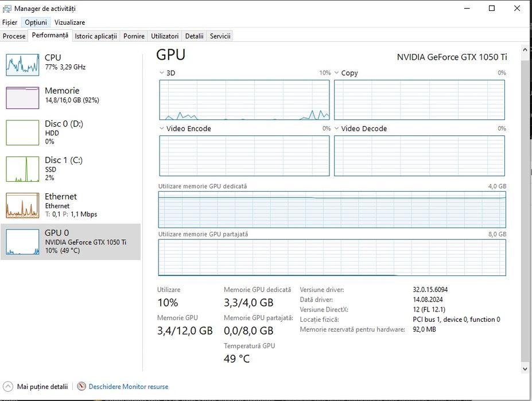Open the 3D engine graph dropdown
The width and height of the screenshot is (532, 401).
point(162,73)
